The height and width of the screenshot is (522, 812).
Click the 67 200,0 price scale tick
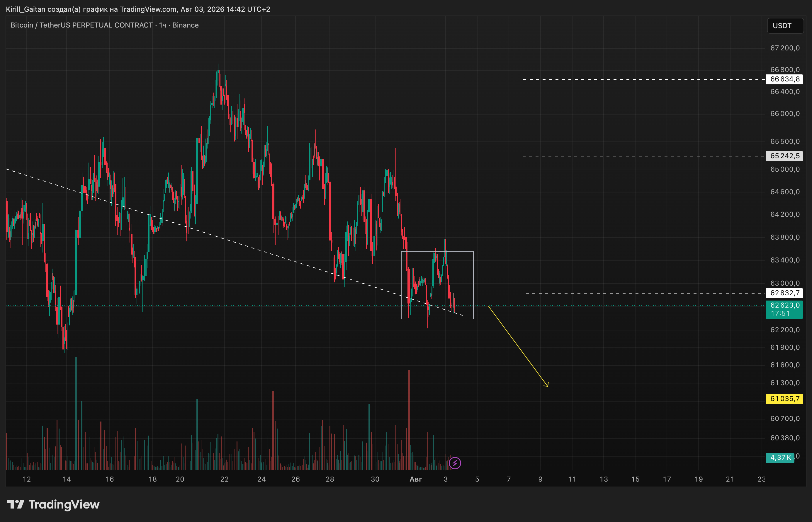785,48
